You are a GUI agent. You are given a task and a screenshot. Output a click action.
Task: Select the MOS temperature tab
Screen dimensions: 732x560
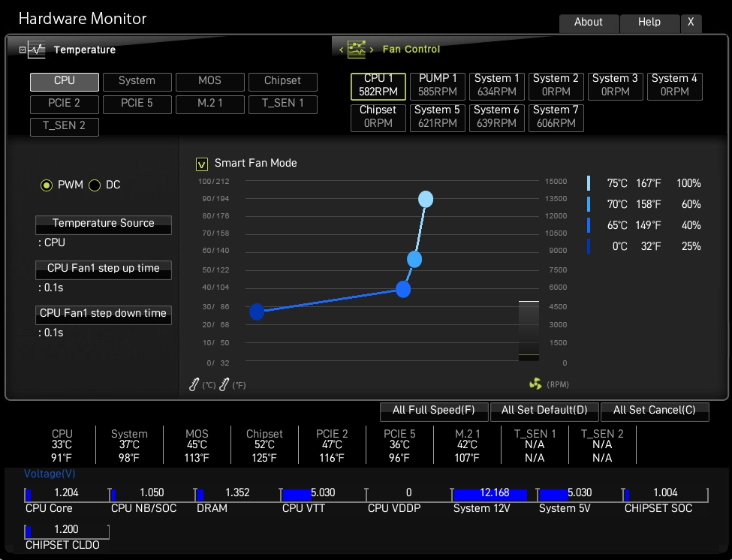(210, 82)
